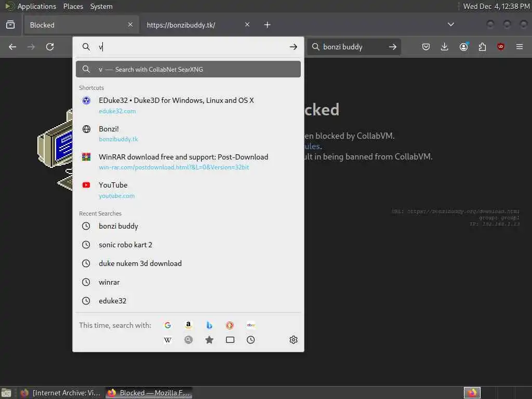532x399 pixels.
Task: Open a new tab with plus button
Action: [268, 25]
